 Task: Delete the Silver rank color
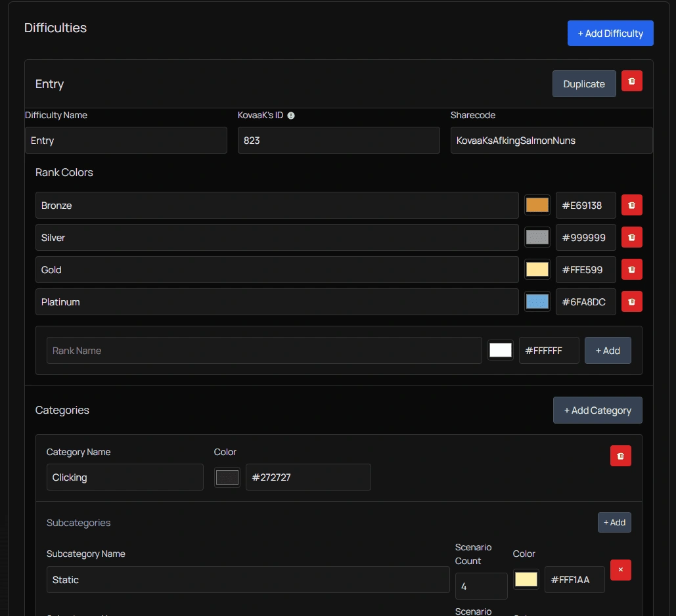pyautogui.click(x=631, y=237)
